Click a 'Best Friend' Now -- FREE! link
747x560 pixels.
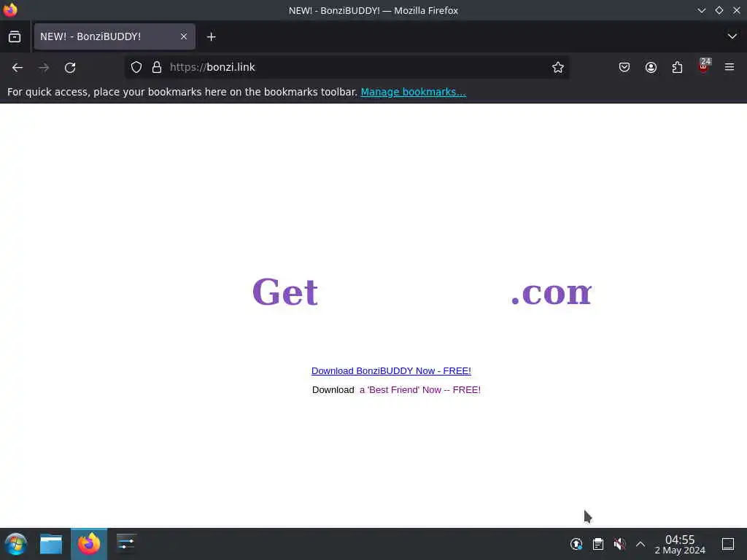419,390
